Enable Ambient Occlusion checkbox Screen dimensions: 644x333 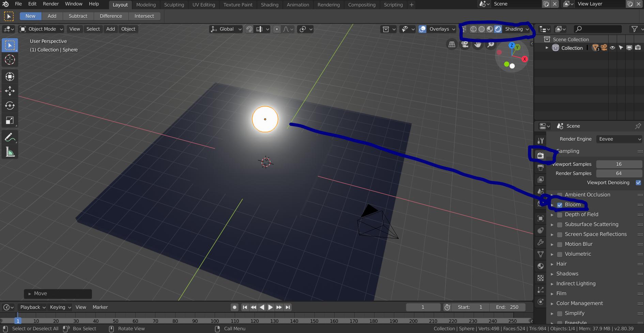(x=559, y=195)
